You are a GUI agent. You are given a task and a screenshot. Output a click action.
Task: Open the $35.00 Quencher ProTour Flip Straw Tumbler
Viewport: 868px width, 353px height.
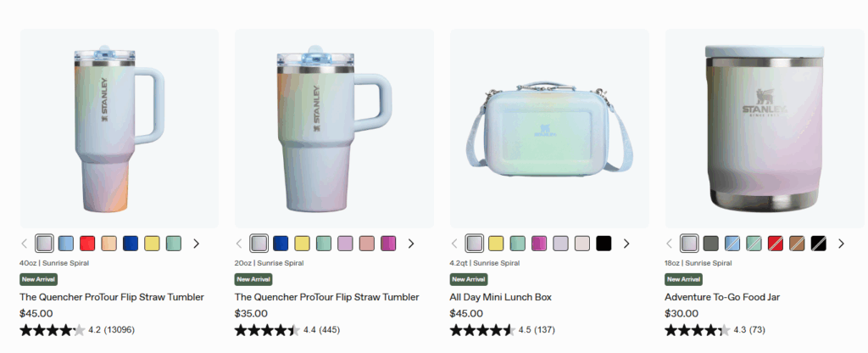326,297
